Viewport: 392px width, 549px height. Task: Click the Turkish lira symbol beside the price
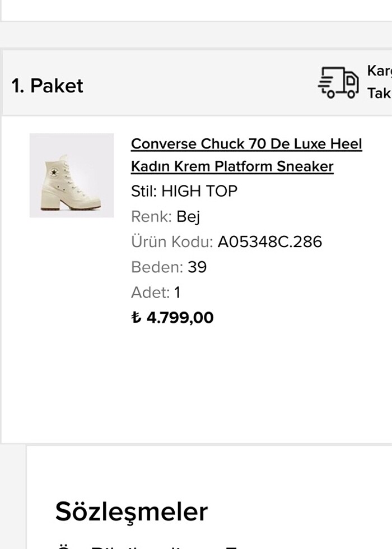point(136,317)
